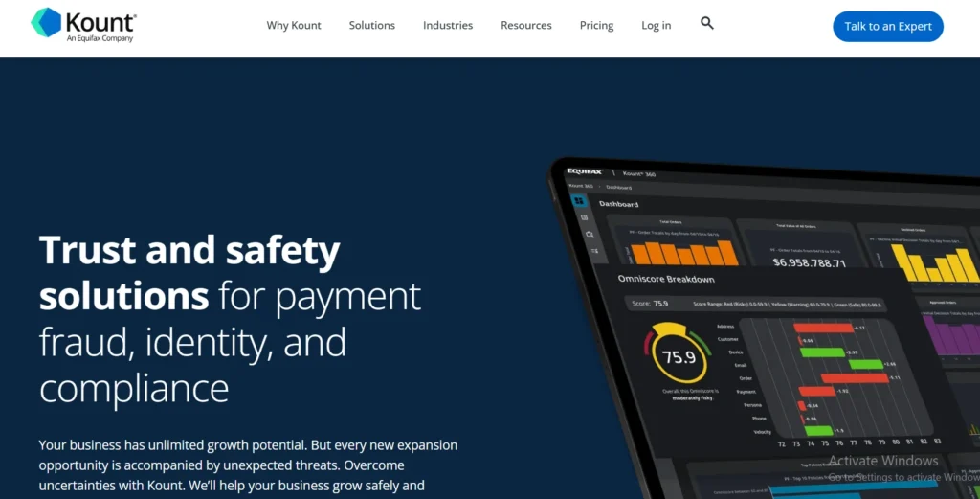Click the $6,958,788.71 total value in dashboard
This screenshot has width=980, height=499.
[x=810, y=262]
